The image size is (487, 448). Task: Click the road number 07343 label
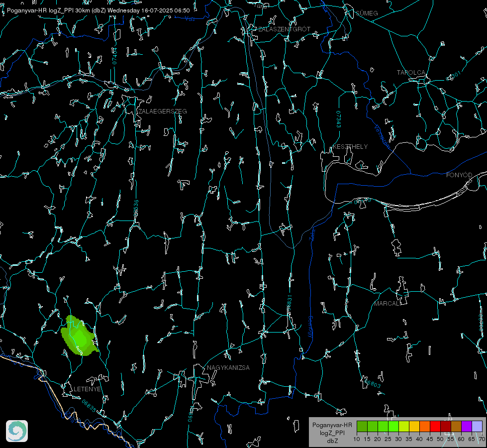coord(339,119)
